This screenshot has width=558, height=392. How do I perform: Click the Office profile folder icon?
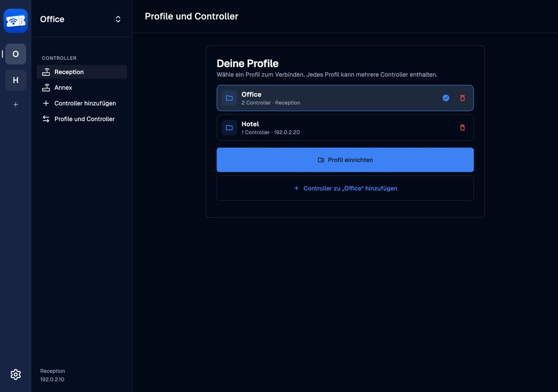coord(229,98)
